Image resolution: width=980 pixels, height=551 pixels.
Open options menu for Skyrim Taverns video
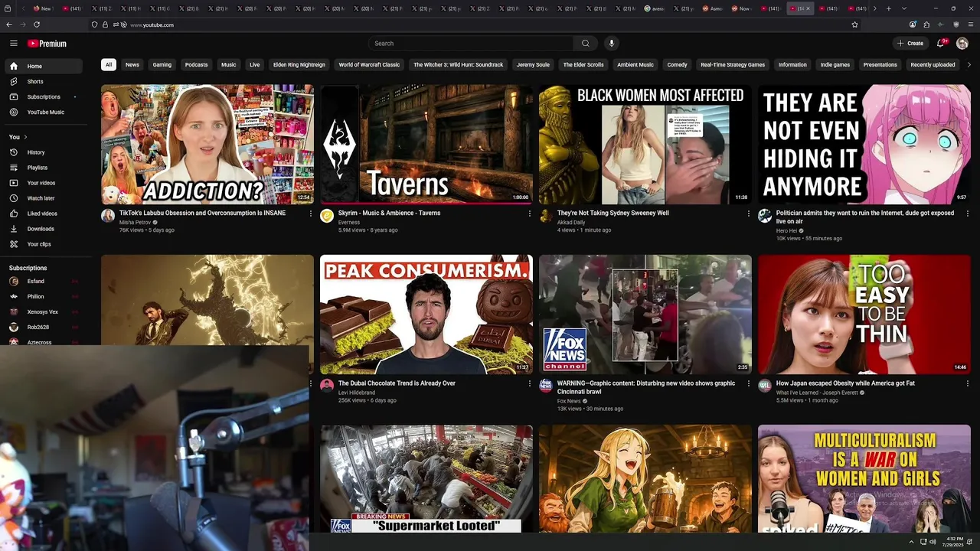point(530,214)
